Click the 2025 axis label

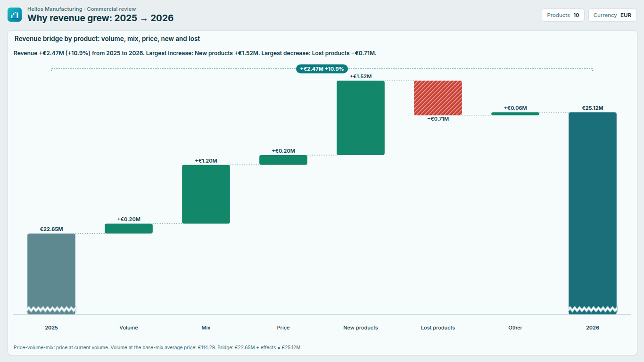tap(51, 328)
